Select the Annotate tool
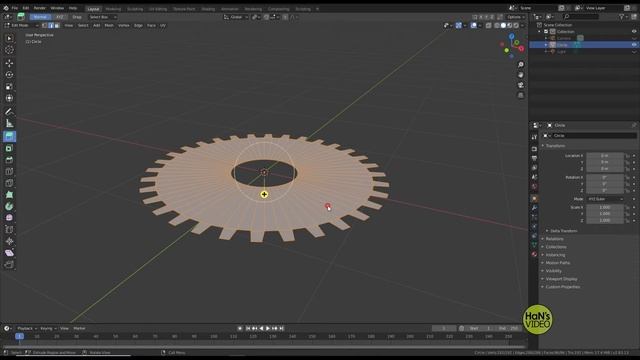Screen dimensions: 640x360 coord(9,111)
